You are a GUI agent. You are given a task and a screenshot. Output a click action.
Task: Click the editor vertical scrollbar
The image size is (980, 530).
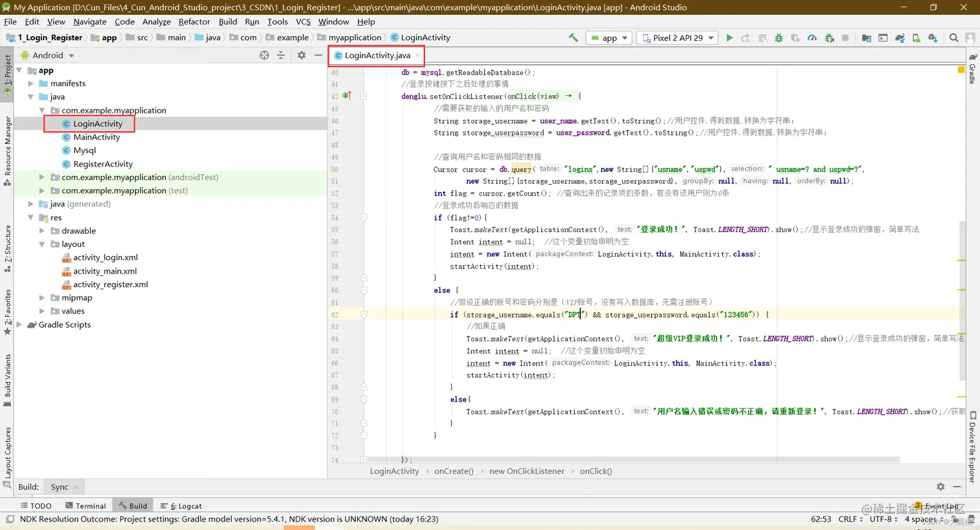pos(962,301)
